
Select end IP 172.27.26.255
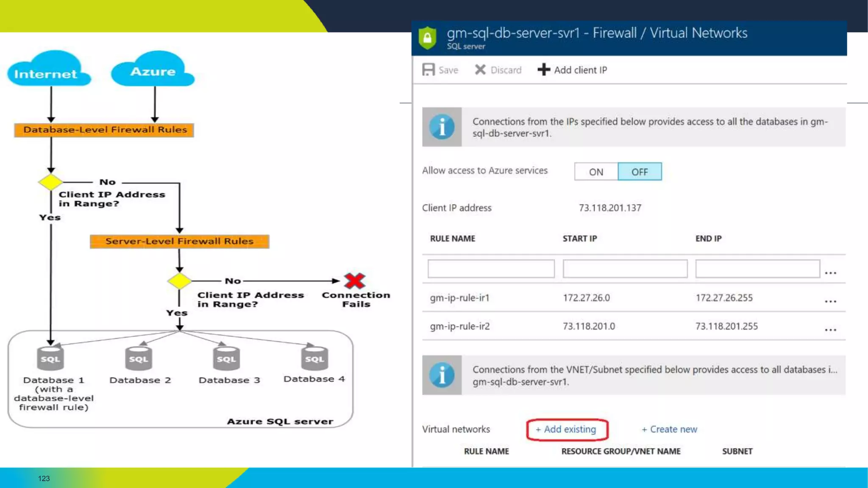coord(724,298)
